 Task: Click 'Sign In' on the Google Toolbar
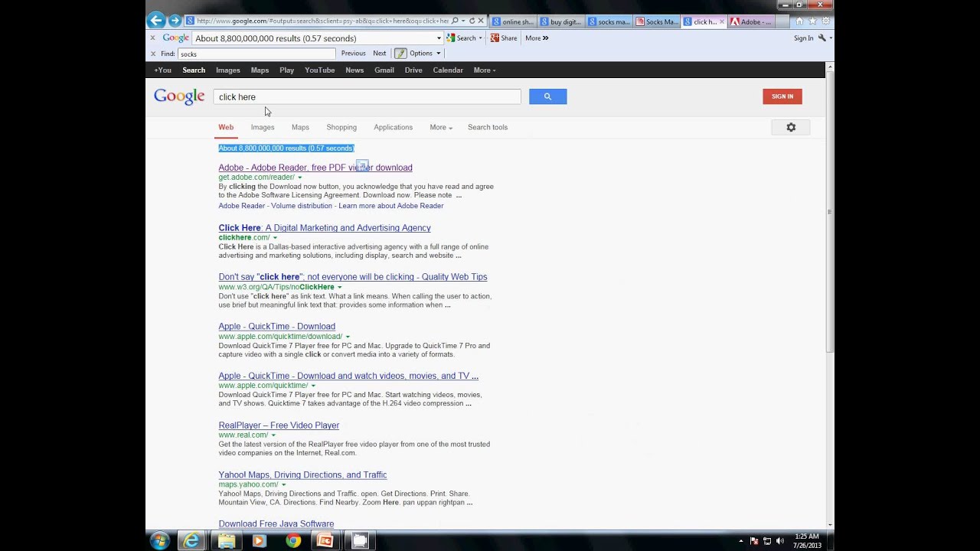tap(803, 38)
